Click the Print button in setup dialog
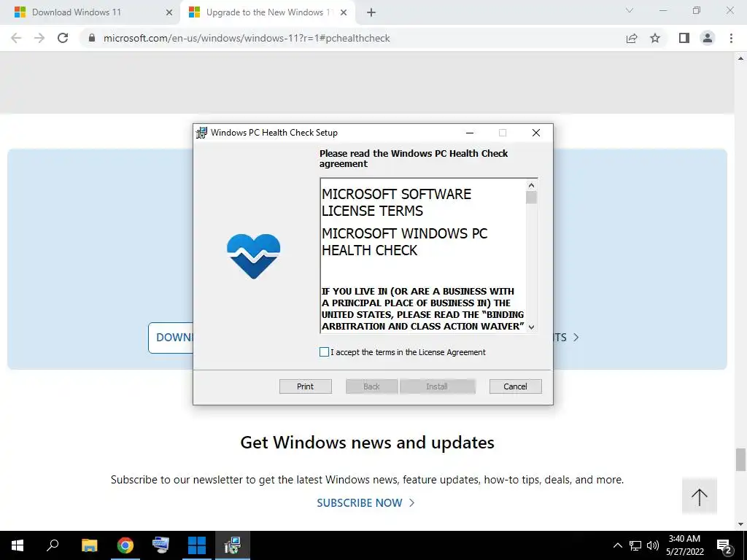Screen dimensions: 747x560 (x=306, y=386)
